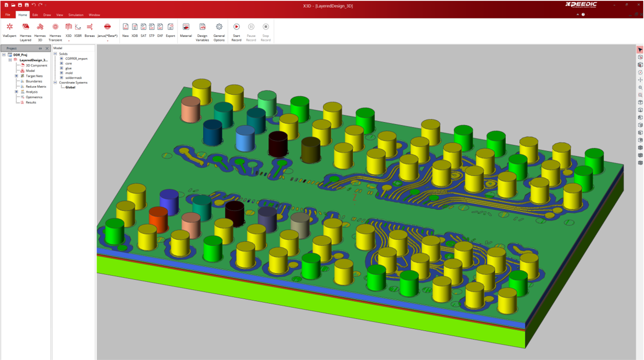Select Boundaries in project tree
644x360 pixels.
34,81
